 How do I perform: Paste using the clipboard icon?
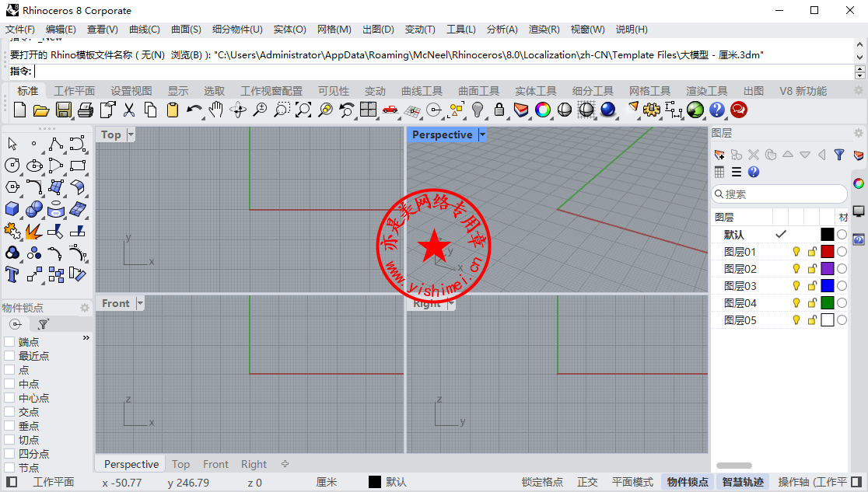tap(173, 110)
